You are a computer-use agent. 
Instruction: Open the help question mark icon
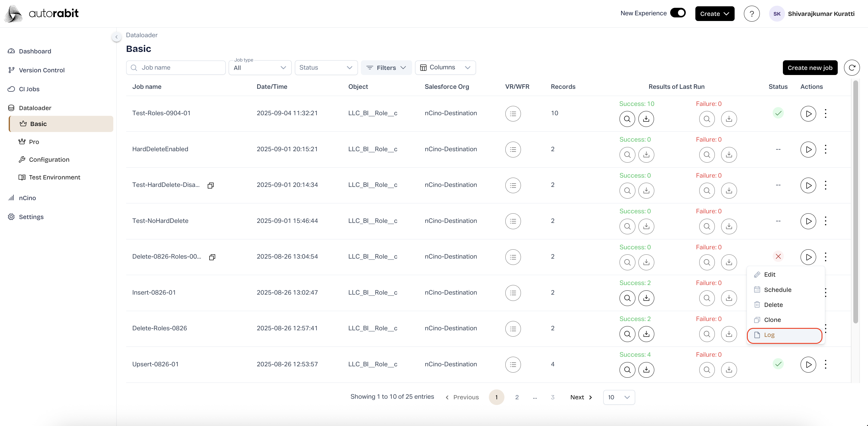pos(751,14)
